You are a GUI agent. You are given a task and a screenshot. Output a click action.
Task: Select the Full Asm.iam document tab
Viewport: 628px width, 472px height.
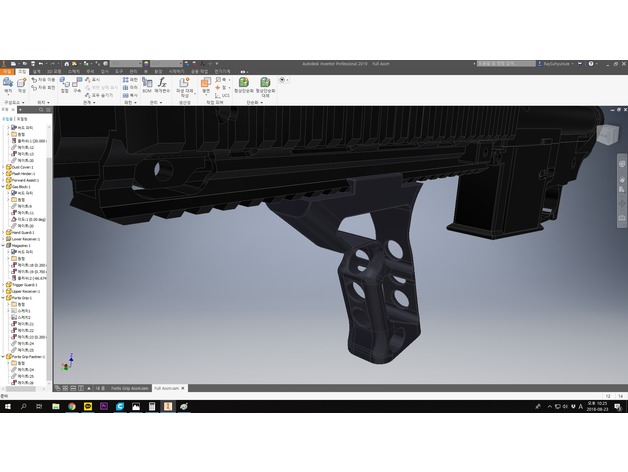[166, 388]
